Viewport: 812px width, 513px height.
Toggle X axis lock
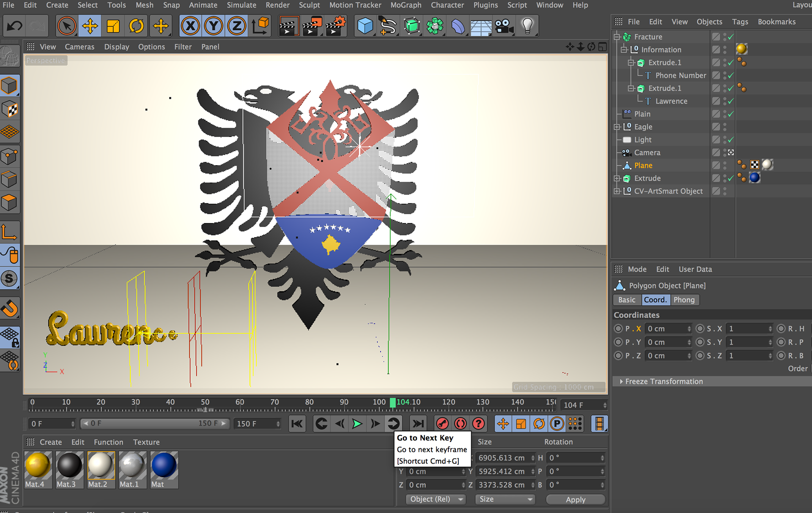click(x=190, y=26)
